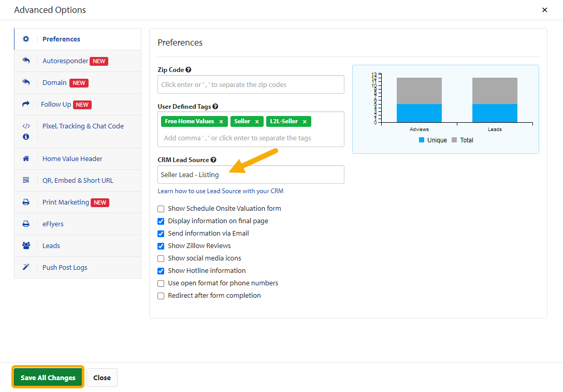Click the Unique legend color swatch

[421, 140]
